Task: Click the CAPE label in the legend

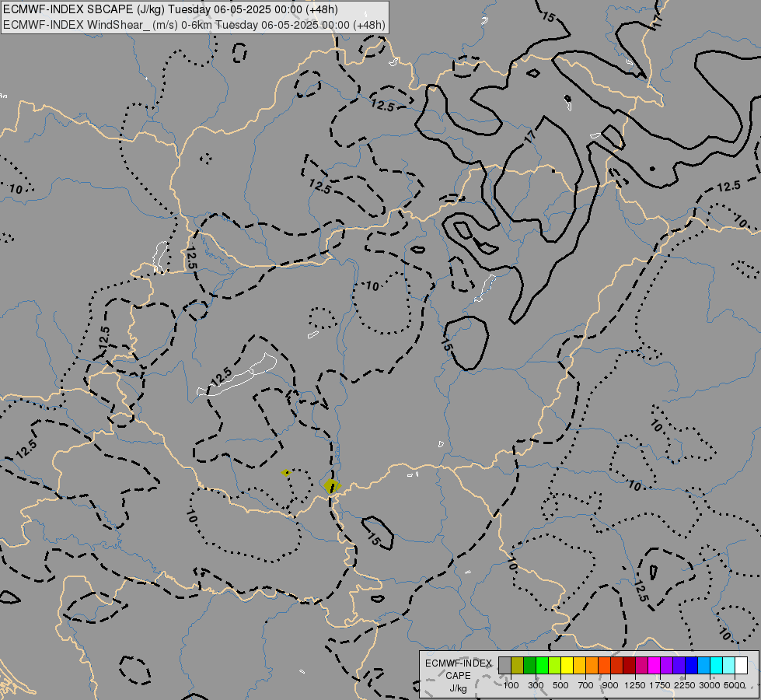Action: pyautogui.click(x=458, y=676)
